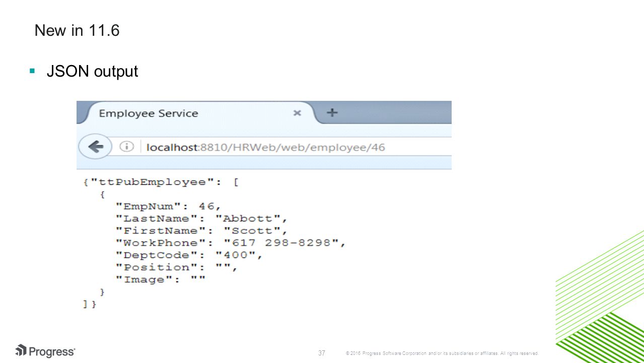
Task: Click the browser back arrow button
Action: point(96,147)
